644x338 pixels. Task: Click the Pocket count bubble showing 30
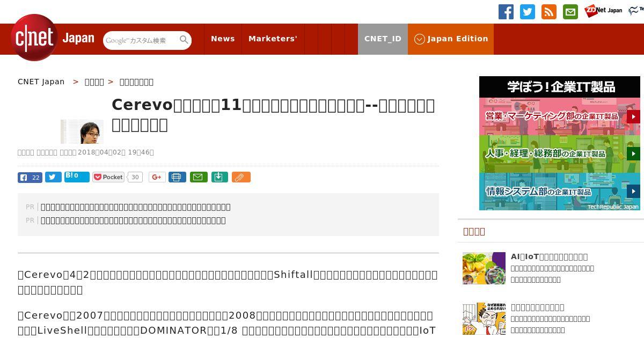[x=135, y=177]
